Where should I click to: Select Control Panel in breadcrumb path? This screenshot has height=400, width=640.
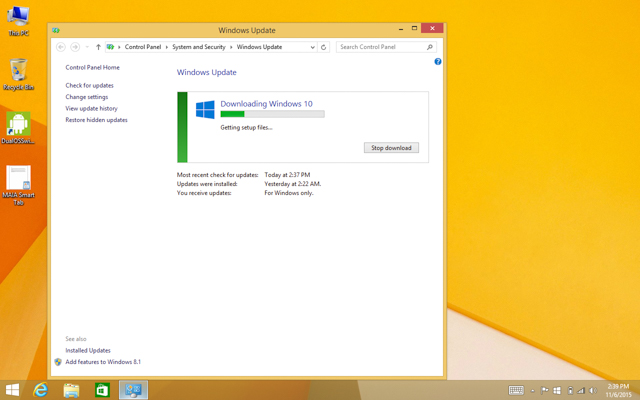143,47
